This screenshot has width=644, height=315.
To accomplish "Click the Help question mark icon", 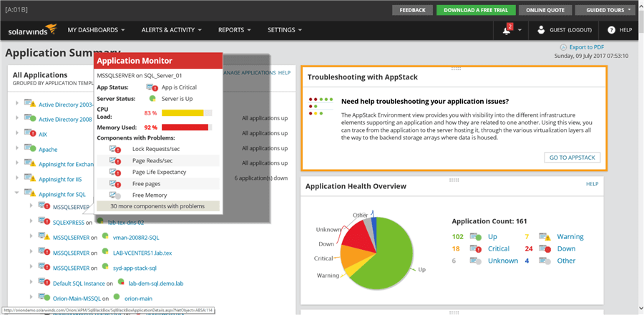I will click(611, 30).
